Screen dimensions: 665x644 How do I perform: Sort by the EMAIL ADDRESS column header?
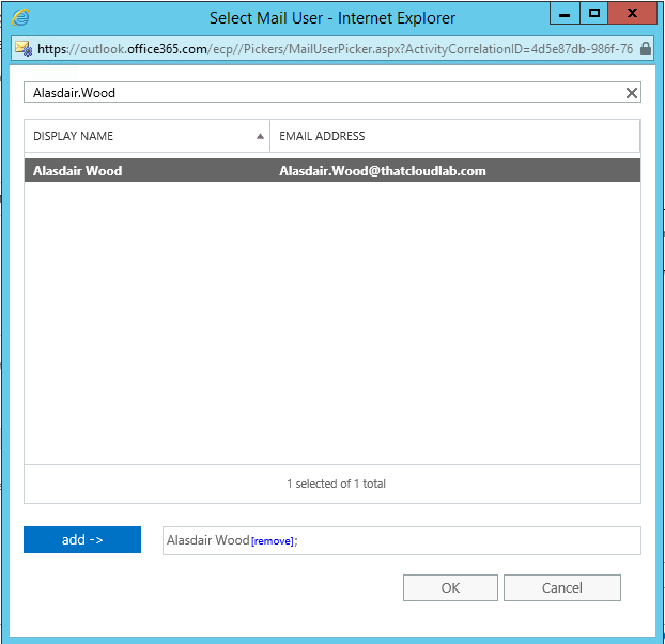click(322, 136)
